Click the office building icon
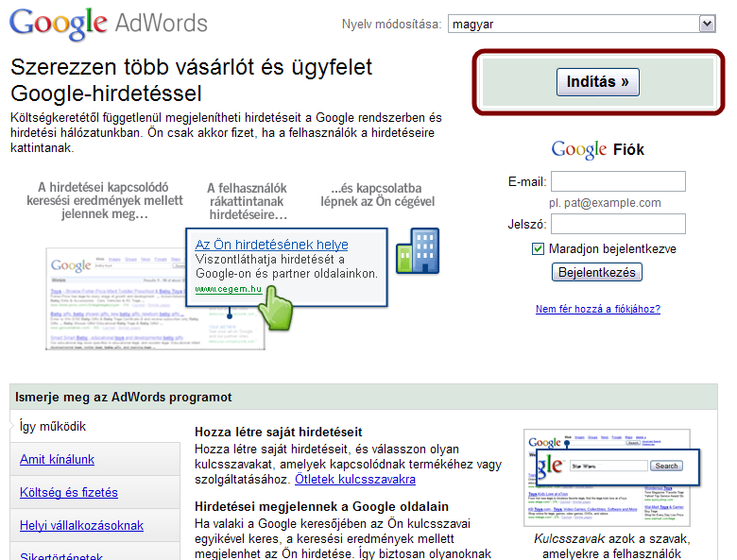Viewport: 737px width, 560px height. point(418,250)
